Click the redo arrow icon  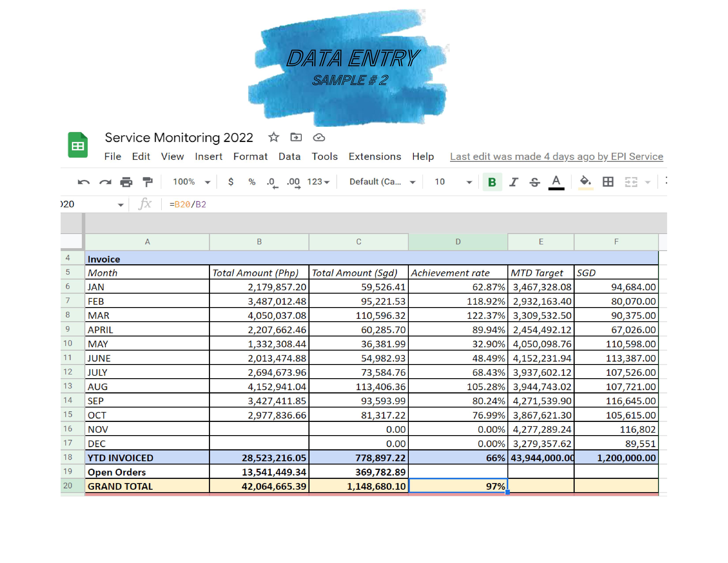pyautogui.click(x=105, y=182)
